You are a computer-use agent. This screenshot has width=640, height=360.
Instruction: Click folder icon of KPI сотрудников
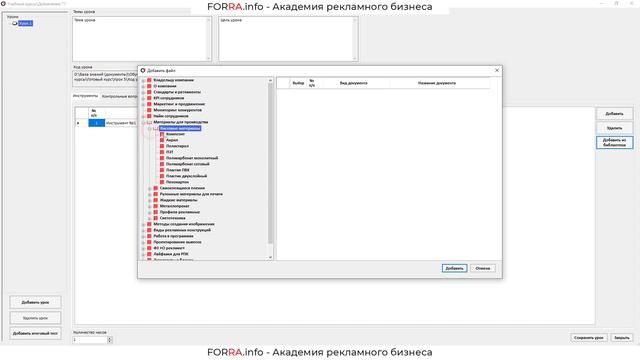(149, 98)
